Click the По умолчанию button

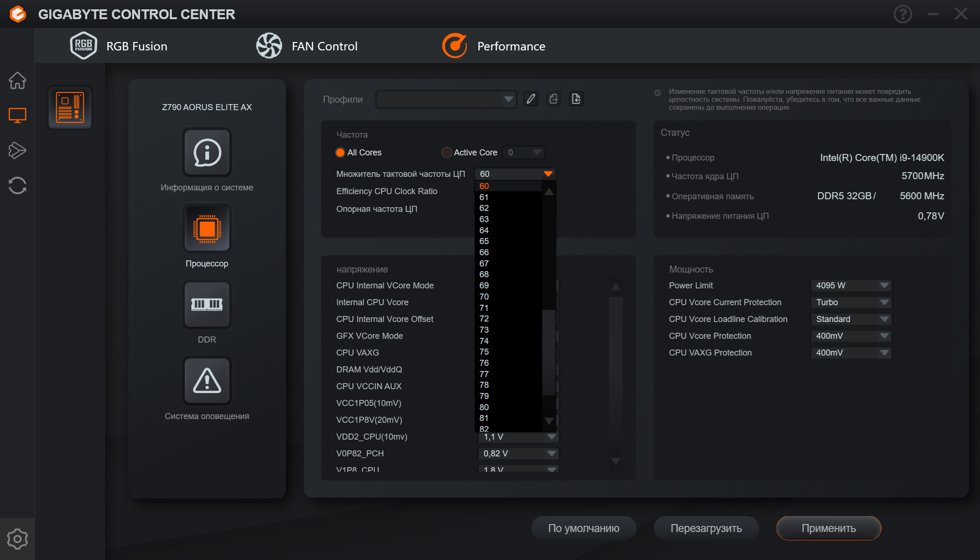tap(583, 528)
